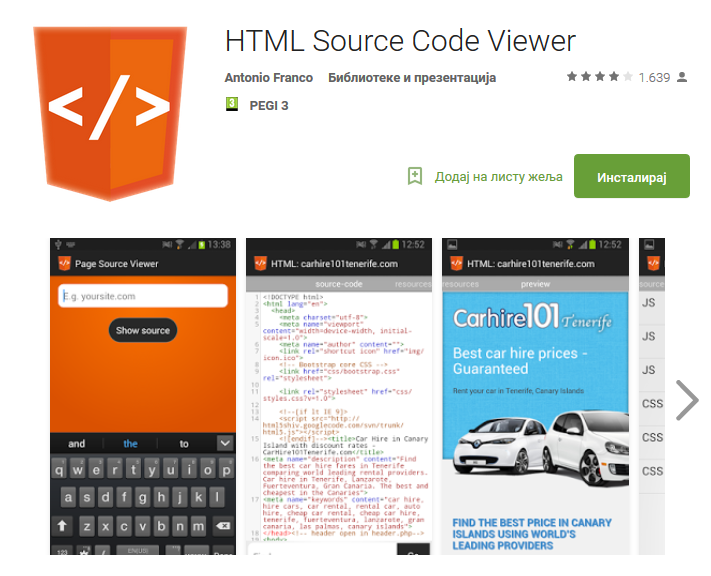Click the keyboard collapse arrow in first screenshot

[225, 443]
